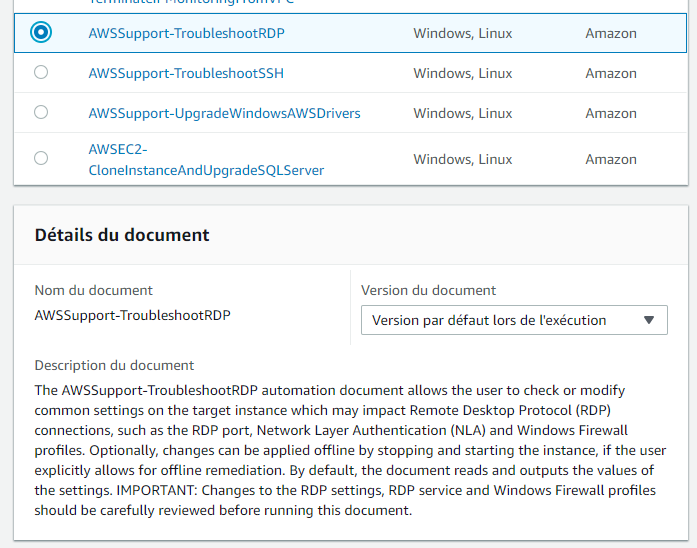Viewport: 697px width, 548px height.
Task: Open the AWSEC2-CloneInstanceAndUpgradeSQLServer document link
Action: 206,160
